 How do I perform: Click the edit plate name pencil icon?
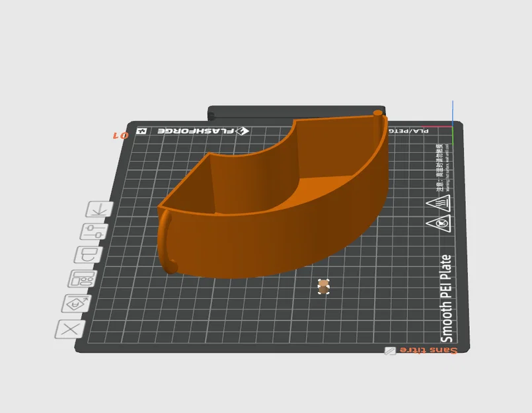click(390, 351)
